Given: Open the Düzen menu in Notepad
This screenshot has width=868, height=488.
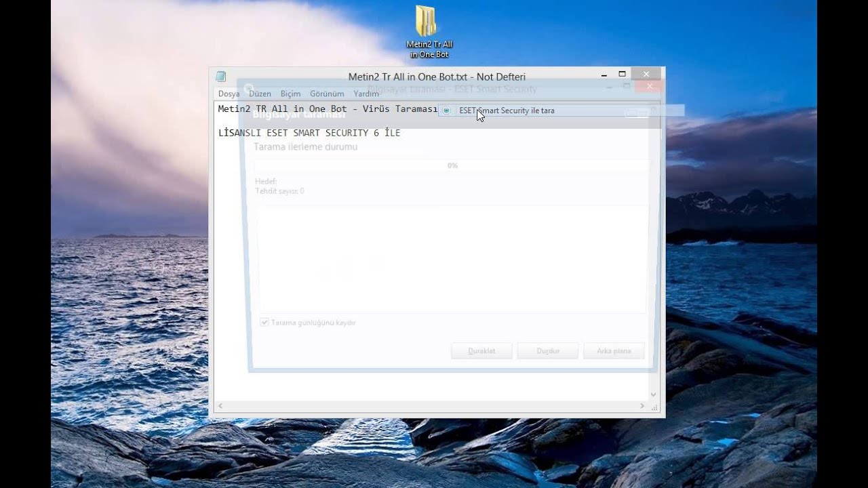Looking at the screenshot, I should tap(260, 94).
